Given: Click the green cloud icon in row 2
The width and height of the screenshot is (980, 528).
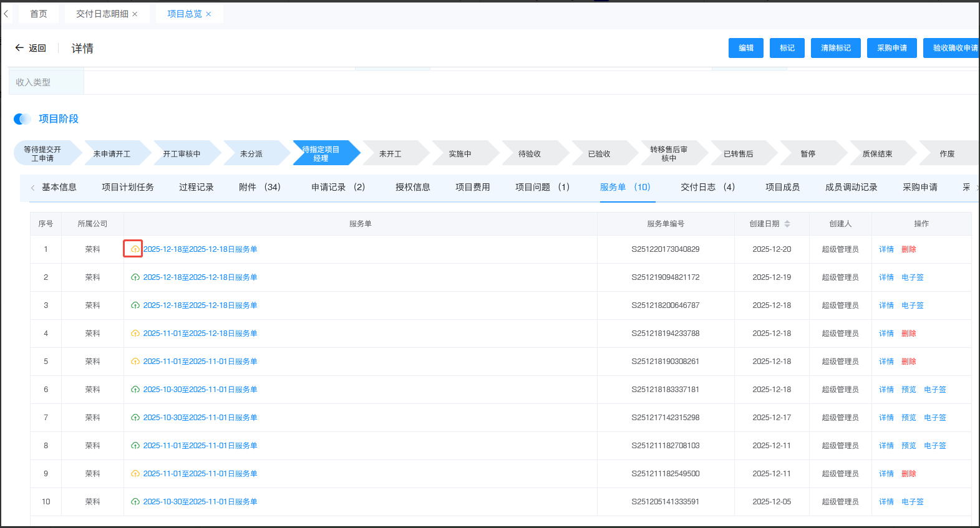Looking at the screenshot, I should pos(135,277).
